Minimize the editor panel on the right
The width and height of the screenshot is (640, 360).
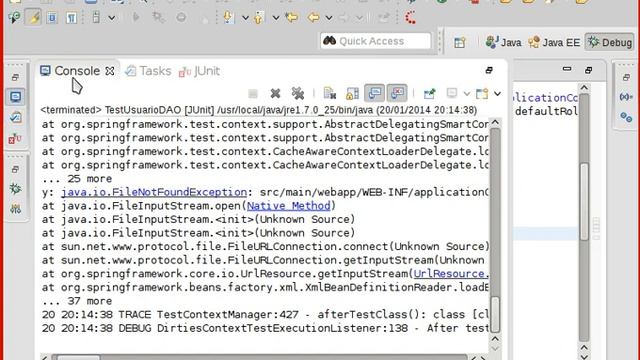567,69
